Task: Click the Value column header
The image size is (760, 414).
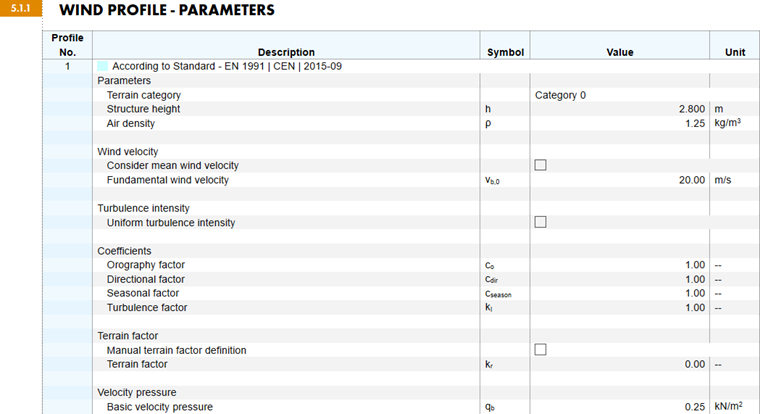Action: pyautogui.click(x=620, y=52)
